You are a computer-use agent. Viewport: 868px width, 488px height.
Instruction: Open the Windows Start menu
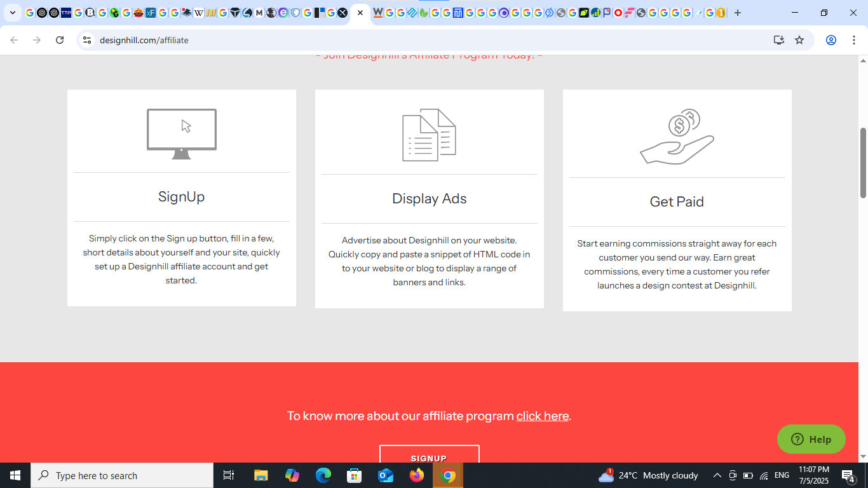tap(15, 475)
